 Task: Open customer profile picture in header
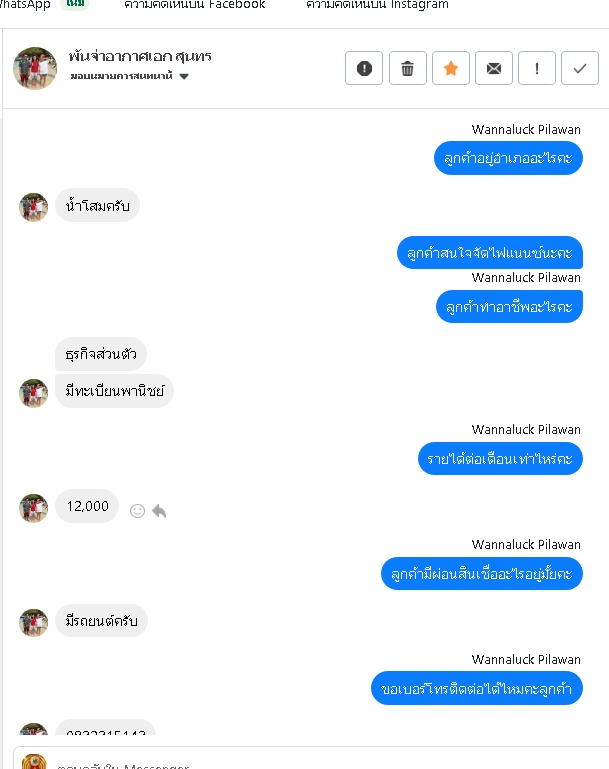pos(35,68)
